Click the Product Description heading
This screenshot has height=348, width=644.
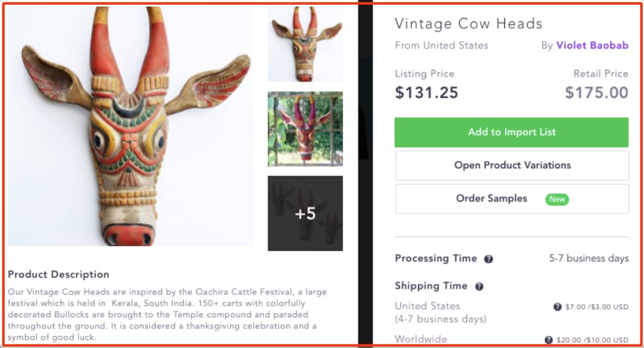pos(58,274)
